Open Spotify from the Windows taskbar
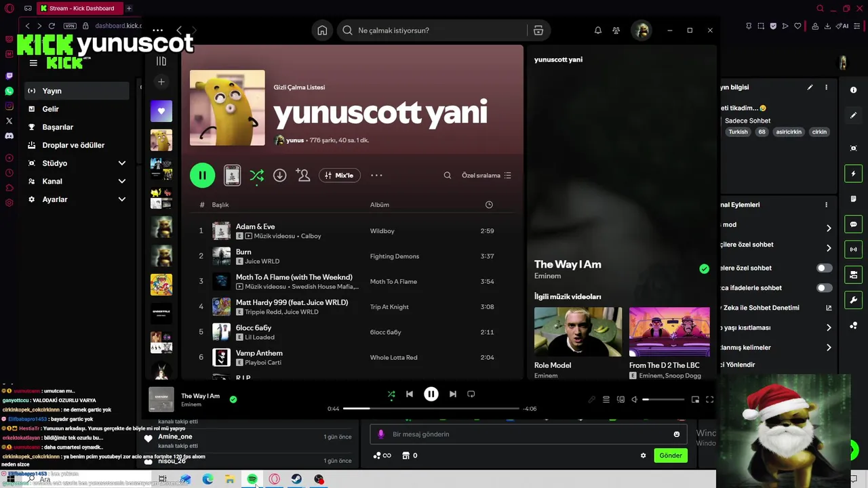 252,479
